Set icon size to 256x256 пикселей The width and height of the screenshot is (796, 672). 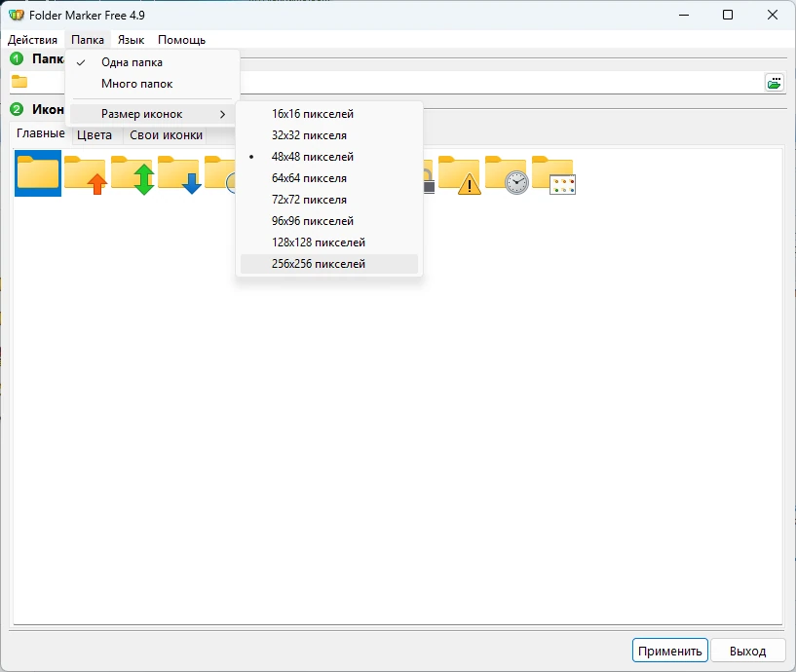pyautogui.click(x=329, y=264)
